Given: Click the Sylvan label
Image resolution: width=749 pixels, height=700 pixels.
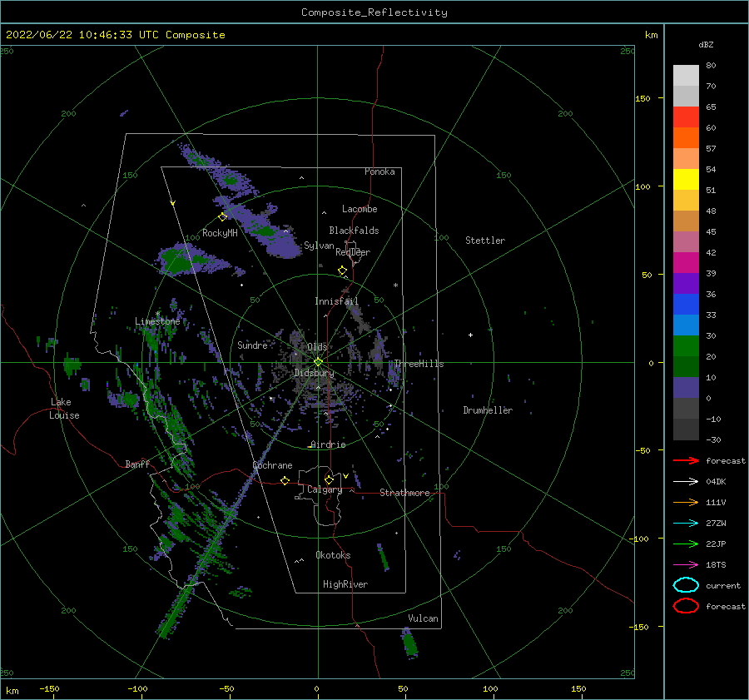Looking at the screenshot, I should pyautogui.click(x=319, y=246).
